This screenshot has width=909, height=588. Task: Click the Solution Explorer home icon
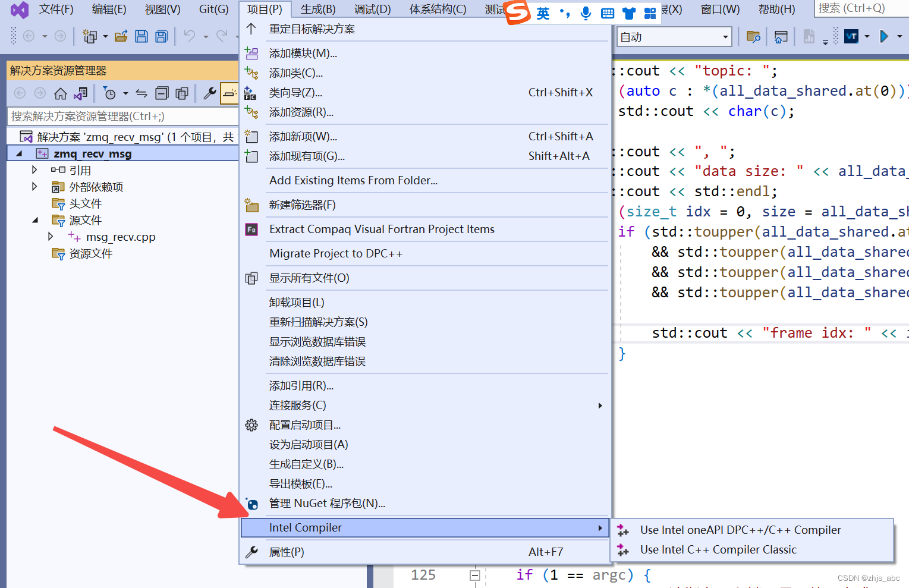tap(61, 93)
